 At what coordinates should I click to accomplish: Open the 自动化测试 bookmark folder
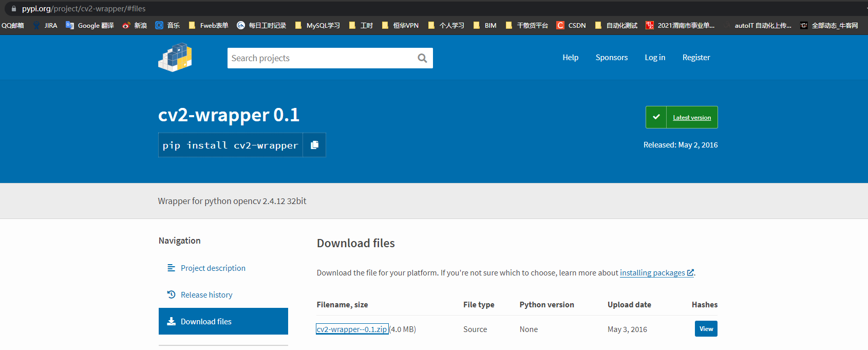click(616, 25)
